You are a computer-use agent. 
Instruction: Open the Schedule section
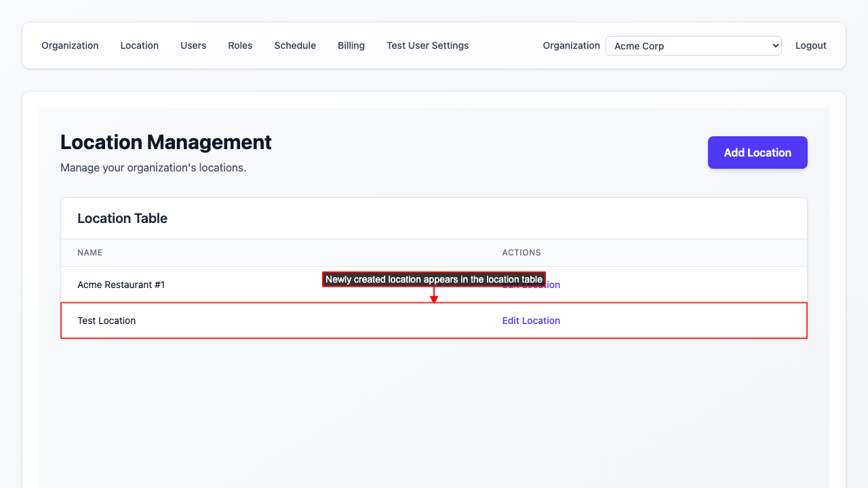point(295,45)
